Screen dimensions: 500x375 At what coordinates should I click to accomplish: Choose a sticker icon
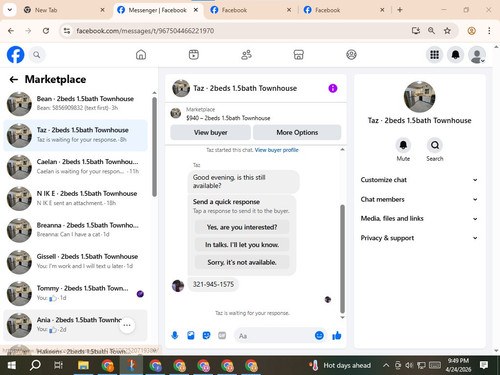coord(206,335)
